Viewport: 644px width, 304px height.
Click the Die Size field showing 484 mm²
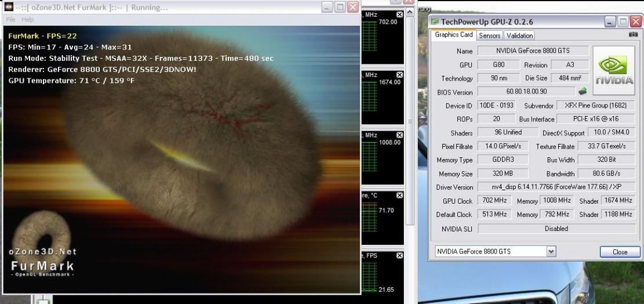point(569,78)
